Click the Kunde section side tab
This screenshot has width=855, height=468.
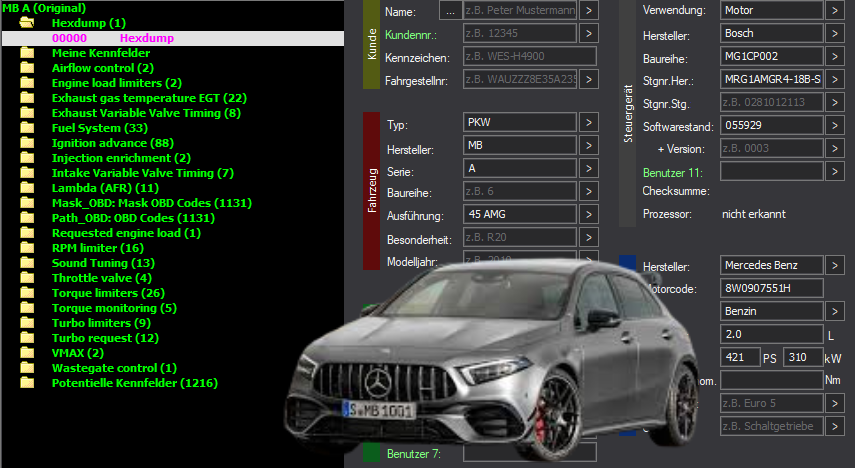click(x=371, y=45)
